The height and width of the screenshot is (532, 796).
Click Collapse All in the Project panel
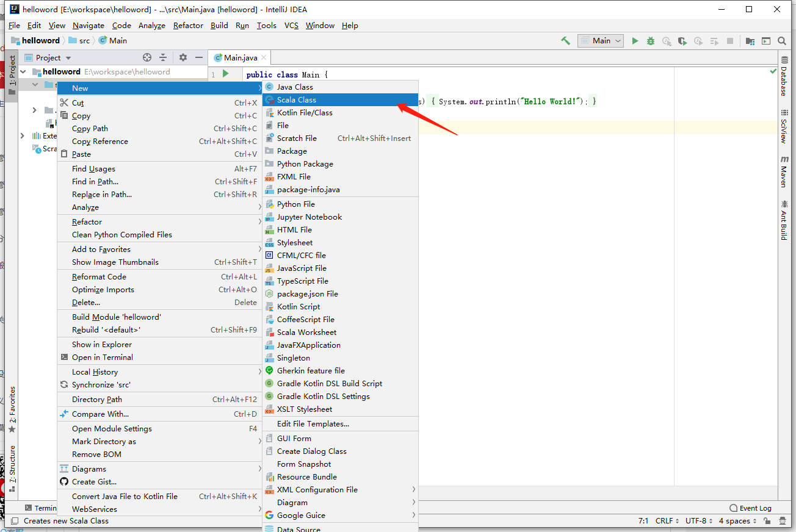[x=163, y=57]
